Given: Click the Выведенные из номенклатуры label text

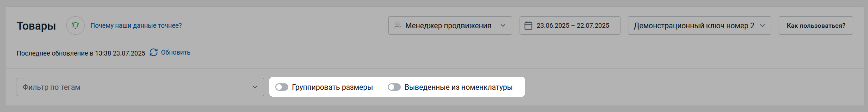Looking at the screenshot, I should 458,87.
